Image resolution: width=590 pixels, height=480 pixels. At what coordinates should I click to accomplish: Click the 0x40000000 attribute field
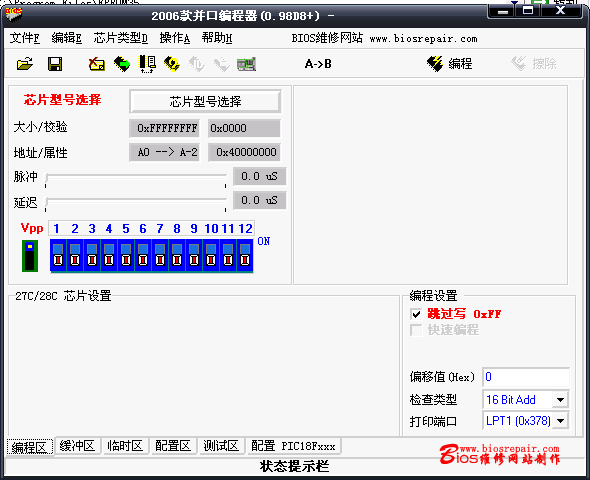point(244,152)
